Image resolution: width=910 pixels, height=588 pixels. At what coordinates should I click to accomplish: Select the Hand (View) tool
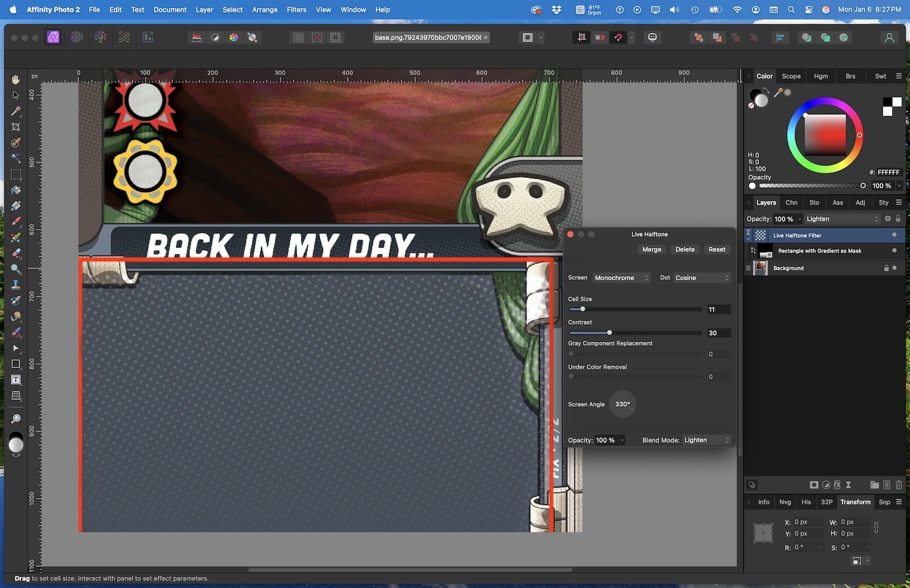(16, 79)
